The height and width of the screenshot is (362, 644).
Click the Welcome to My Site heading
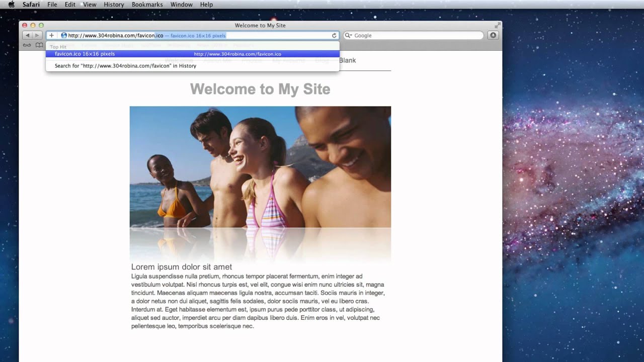(x=260, y=89)
